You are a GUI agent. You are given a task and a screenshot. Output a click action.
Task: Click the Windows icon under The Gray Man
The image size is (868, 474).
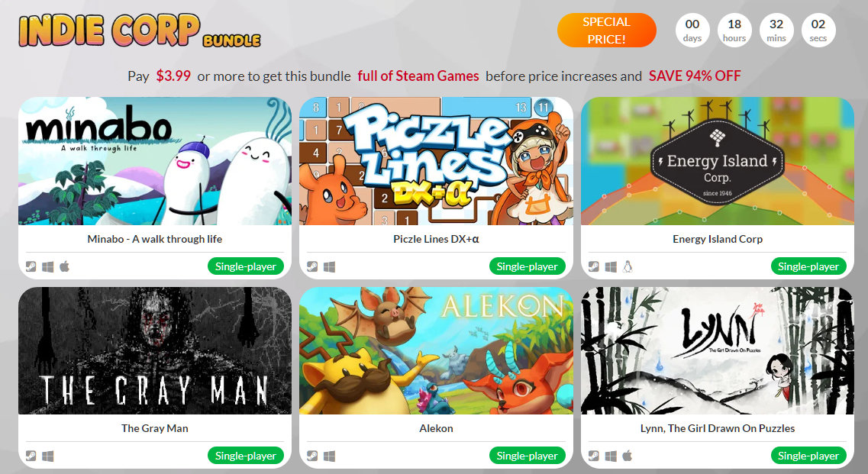[48, 456]
